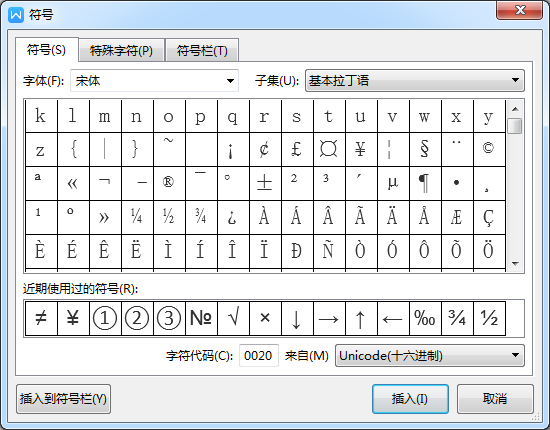Pick the Ö character cell
The image size is (550, 430).
[489, 251]
